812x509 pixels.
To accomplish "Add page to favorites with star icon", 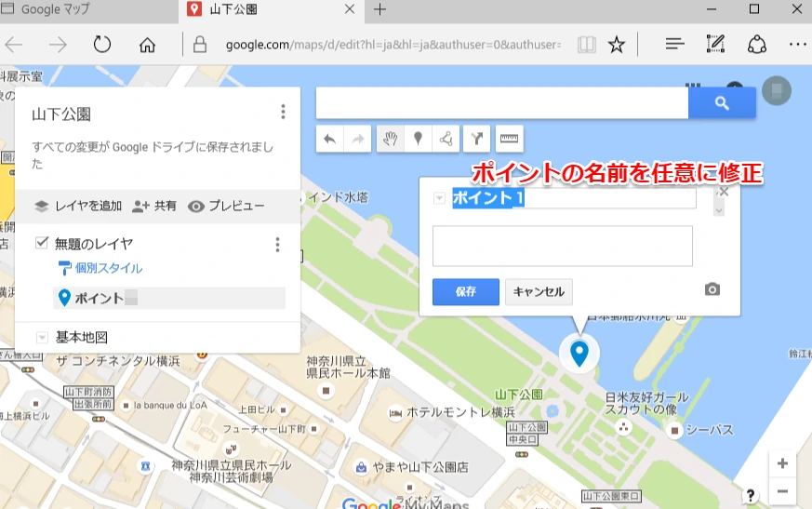I will (x=617, y=45).
